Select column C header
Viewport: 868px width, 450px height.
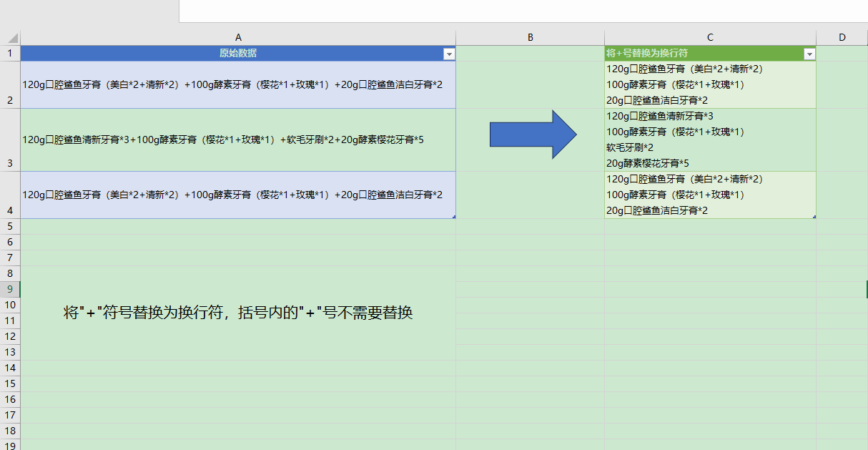(x=709, y=36)
